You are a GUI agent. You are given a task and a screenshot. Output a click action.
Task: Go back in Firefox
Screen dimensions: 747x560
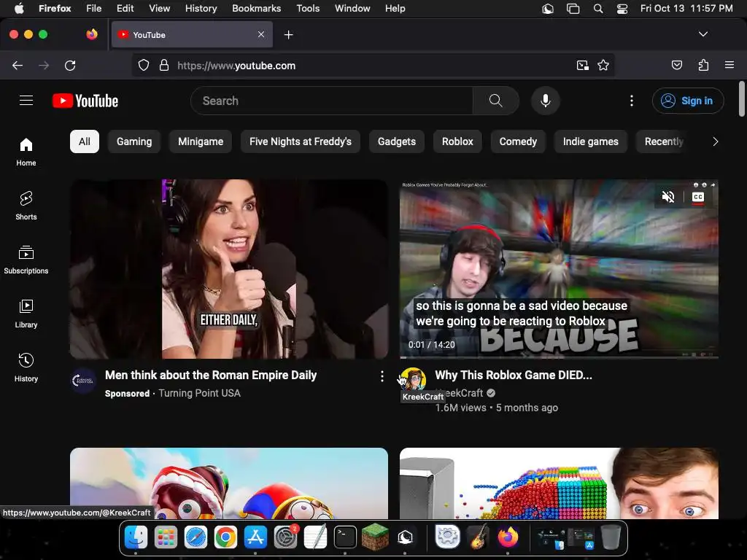click(18, 65)
